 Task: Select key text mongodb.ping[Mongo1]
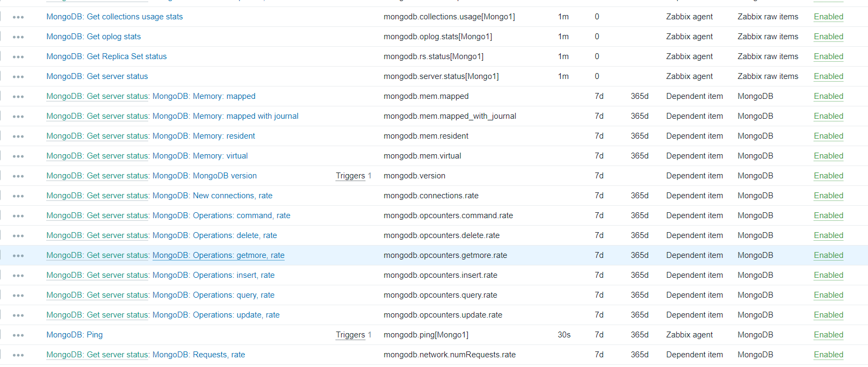[x=426, y=335]
